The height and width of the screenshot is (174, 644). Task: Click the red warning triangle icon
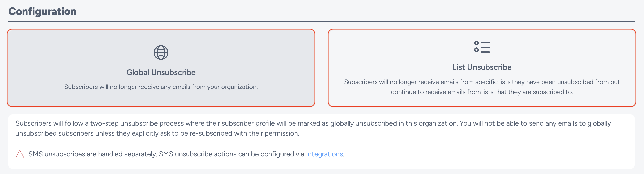[x=20, y=154]
